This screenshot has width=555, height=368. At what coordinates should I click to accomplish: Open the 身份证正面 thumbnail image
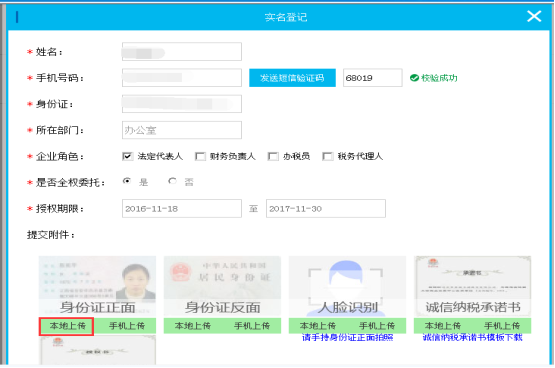(97, 287)
